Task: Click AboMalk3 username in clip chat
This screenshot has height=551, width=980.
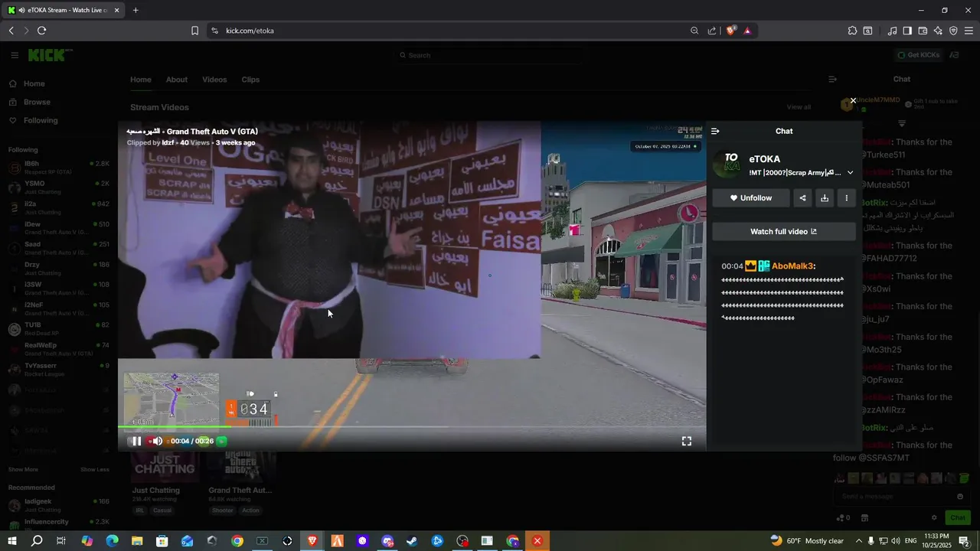Action: click(793, 266)
